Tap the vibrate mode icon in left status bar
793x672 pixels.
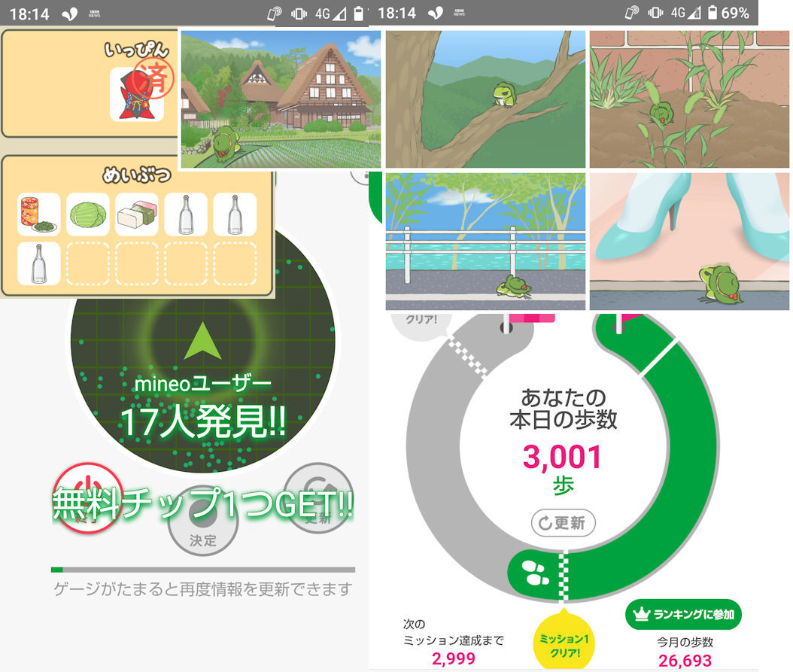pos(299,14)
